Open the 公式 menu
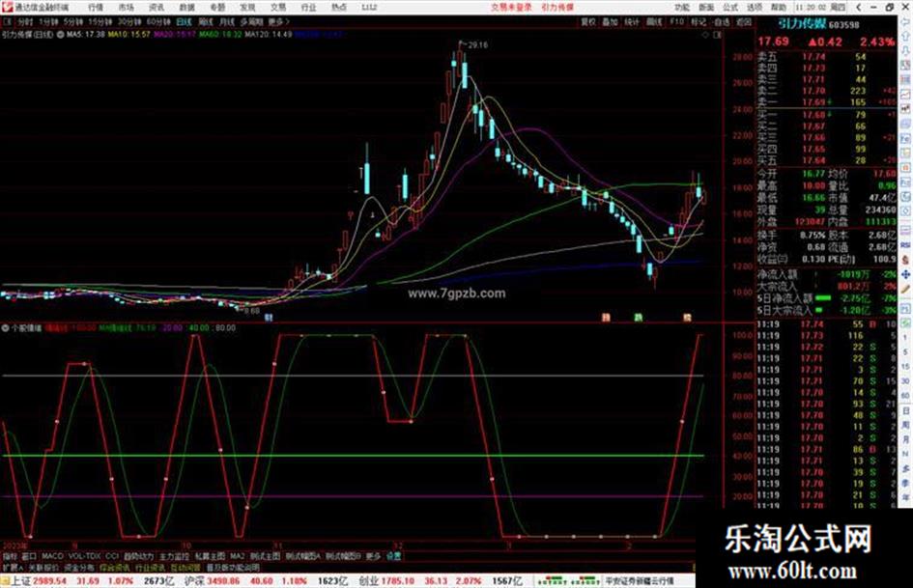This screenshot has width=913, height=588. point(730,7)
